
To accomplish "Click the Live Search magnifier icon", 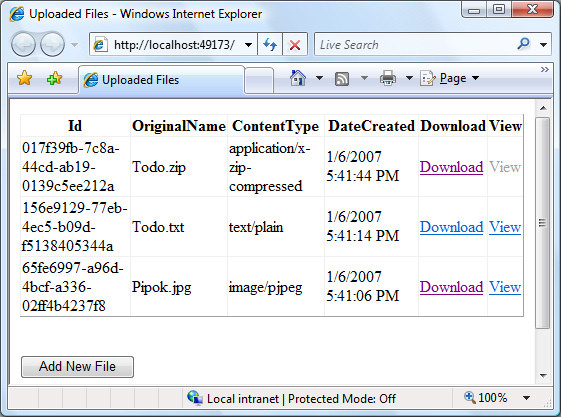I will coord(523,44).
